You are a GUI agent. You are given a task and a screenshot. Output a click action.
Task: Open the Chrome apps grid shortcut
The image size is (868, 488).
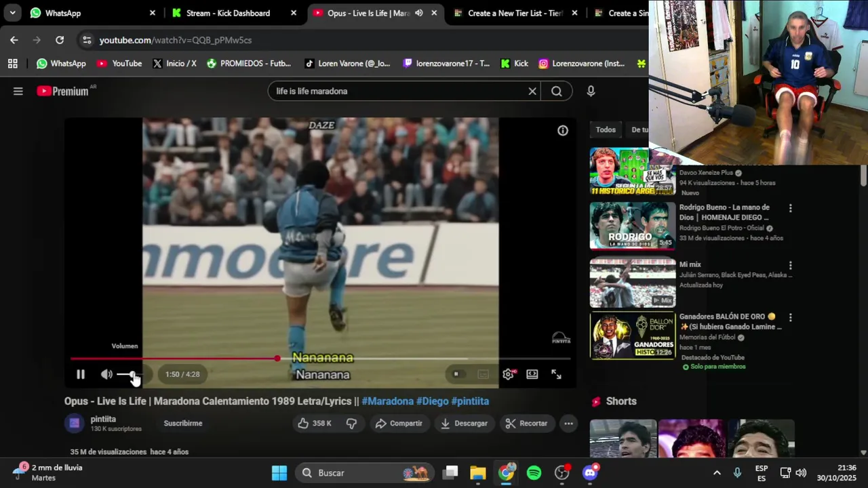[12, 64]
